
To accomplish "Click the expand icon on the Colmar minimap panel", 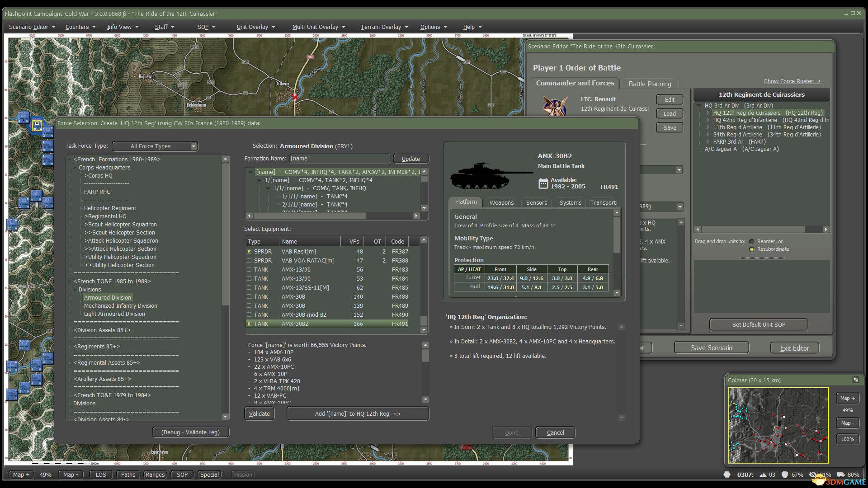I will (856, 380).
